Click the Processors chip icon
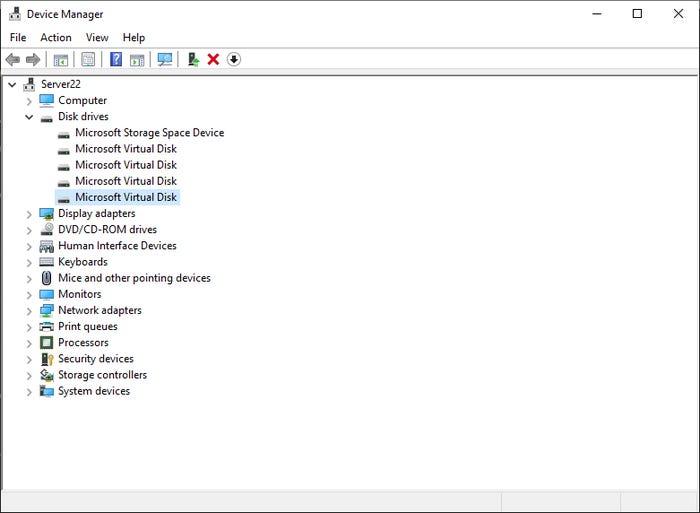The width and height of the screenshot is (700, 513). click(x=46, y=342)
